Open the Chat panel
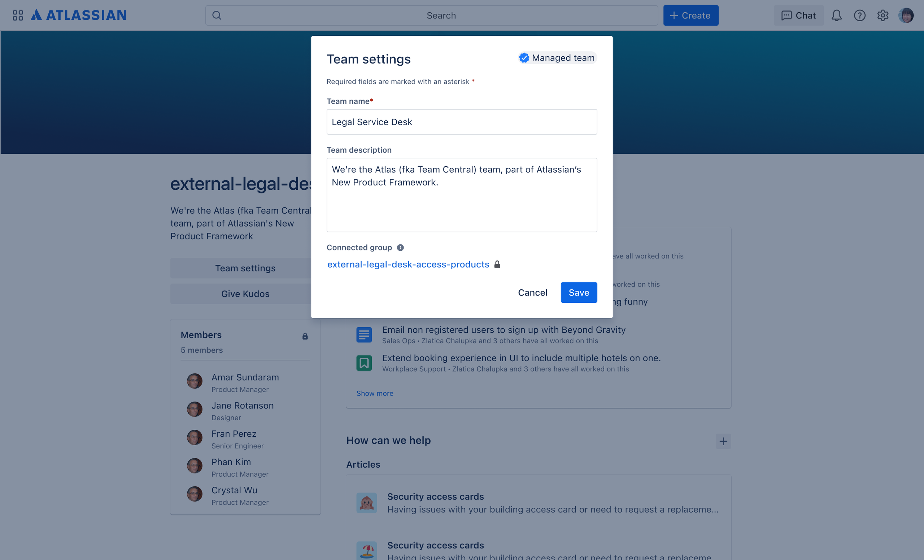Viewport: 924px width, 560px height. [x=798, y=16]
